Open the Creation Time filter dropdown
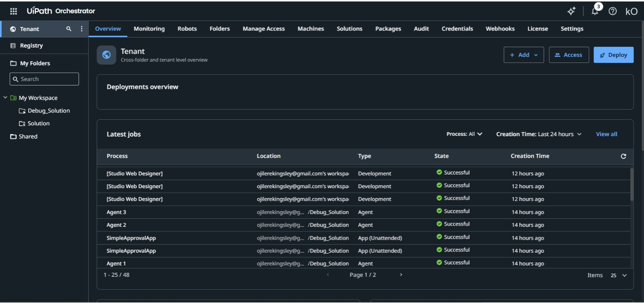 pyautogui.click(x=539, y=134)
